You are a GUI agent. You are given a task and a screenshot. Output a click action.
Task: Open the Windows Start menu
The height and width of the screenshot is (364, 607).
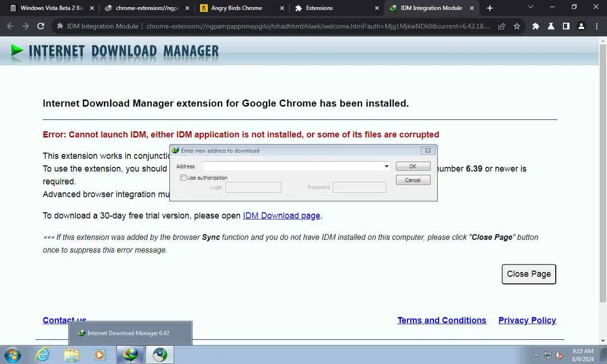pos(12,355)
